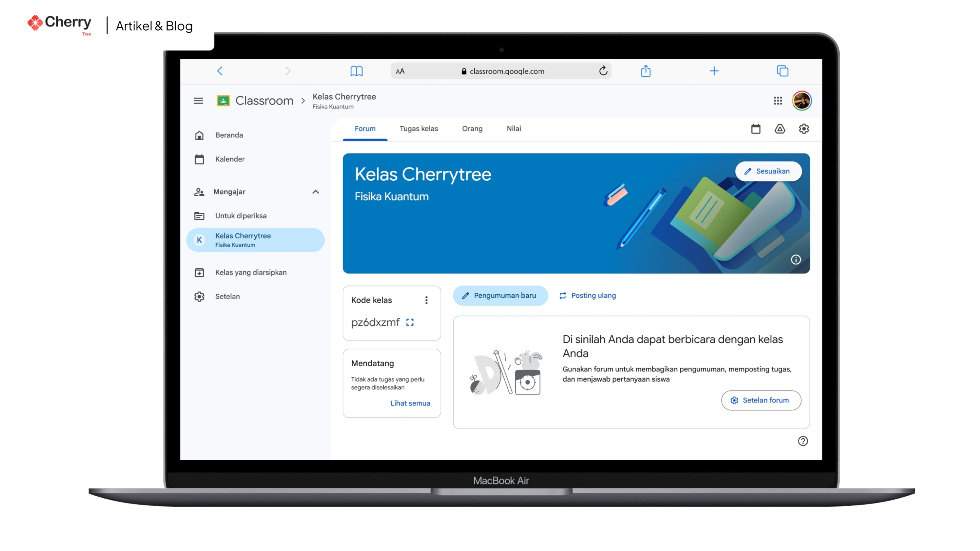Open Setelan forum button
The width and height of the screenshot is (980, 551).
pos(761,400)
